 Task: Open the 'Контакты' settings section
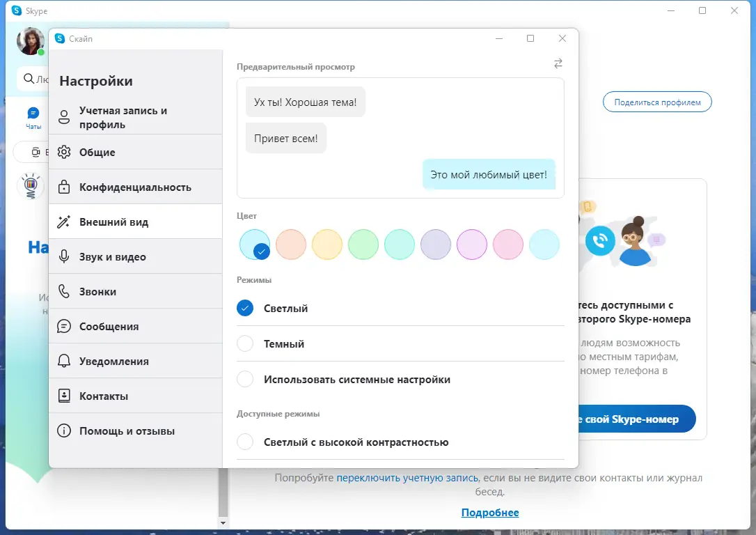(136, 396)
